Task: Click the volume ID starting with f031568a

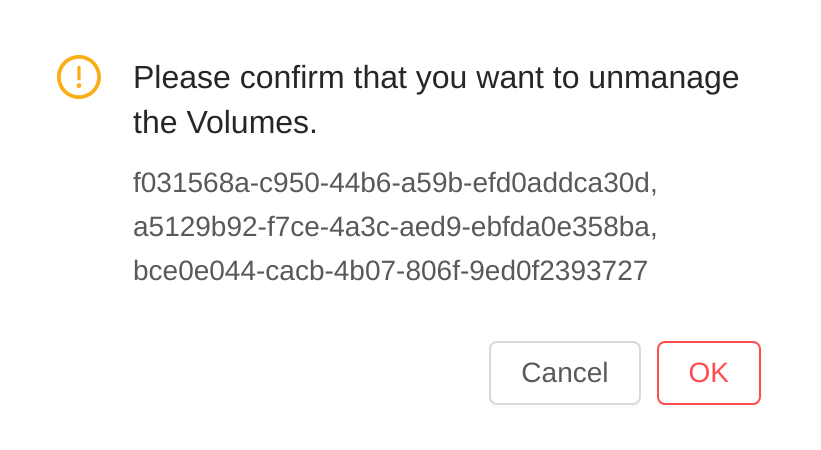Action: pyautogui.click(x=394, y=183)
